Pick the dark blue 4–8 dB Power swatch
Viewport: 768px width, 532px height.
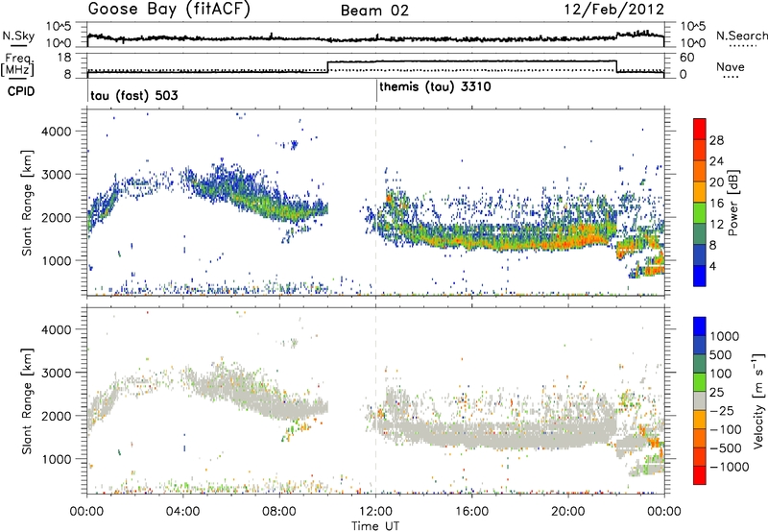tap(700, 255)
